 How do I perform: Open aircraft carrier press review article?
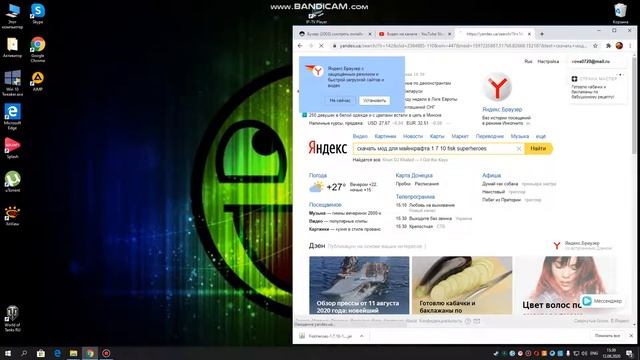(x=359, y=285)
